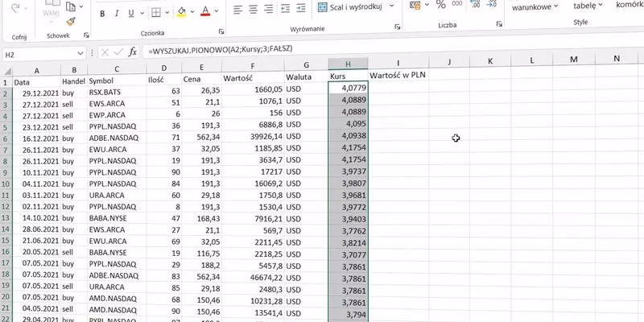Open the underline style dropdown arrow
This screenshot has width=644, height=322.
(x=142, y=14)
